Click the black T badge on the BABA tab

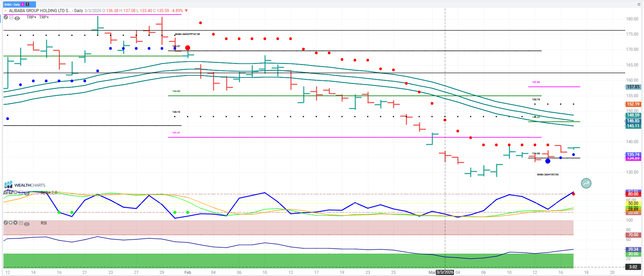(28, 4)
